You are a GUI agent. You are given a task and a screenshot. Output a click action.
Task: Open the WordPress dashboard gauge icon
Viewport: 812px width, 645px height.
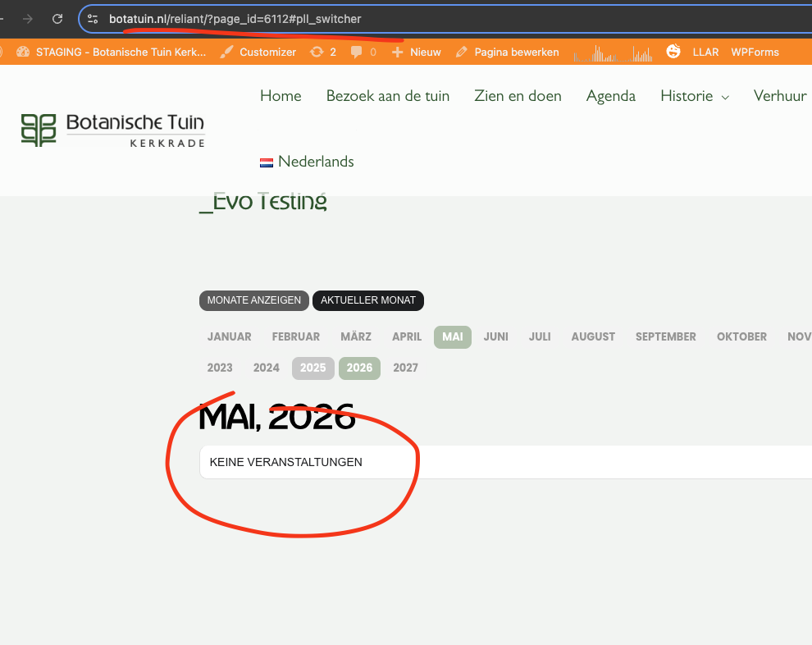(23, 52)
